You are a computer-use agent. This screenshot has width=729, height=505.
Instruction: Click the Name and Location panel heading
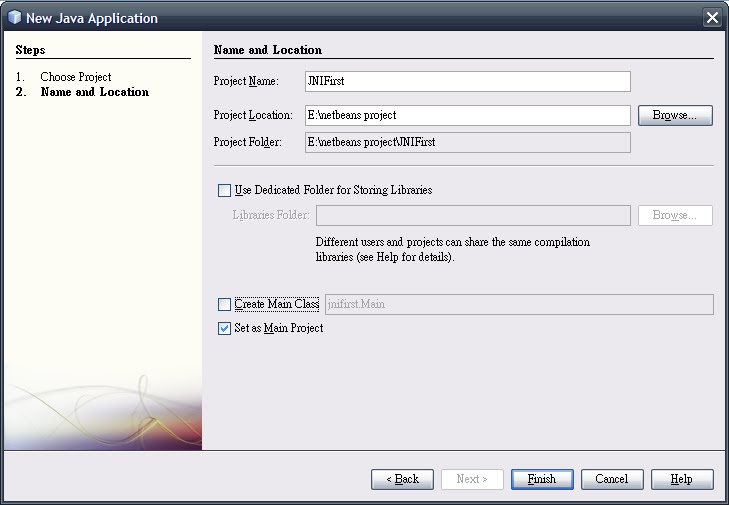[x=268, y=50]
